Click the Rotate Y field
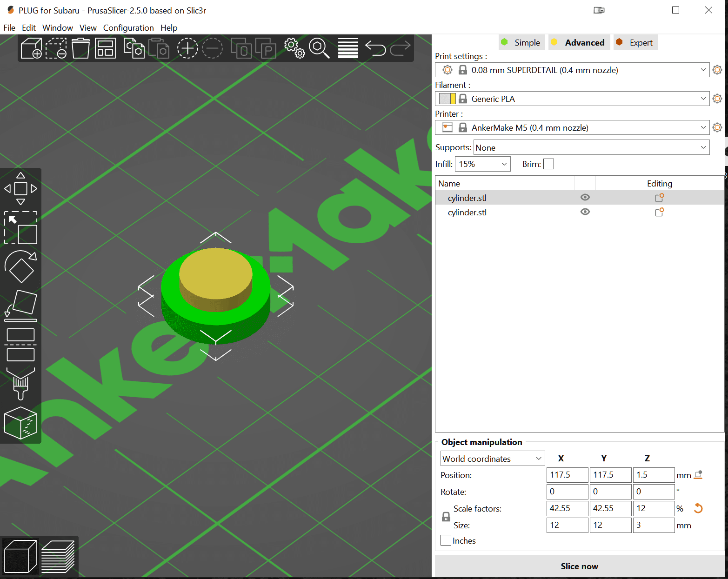The width and height of the screenshot is (728, 579). [611, 492]
